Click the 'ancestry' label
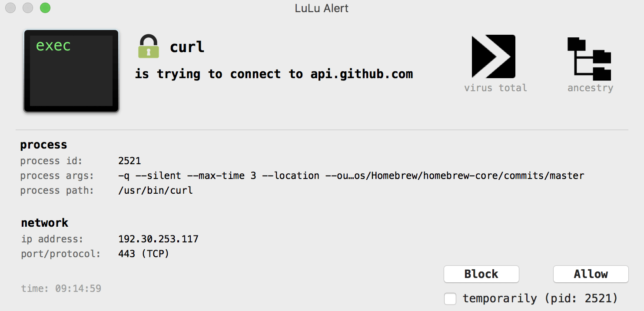The image size is (644, 311). click(590, 88)
